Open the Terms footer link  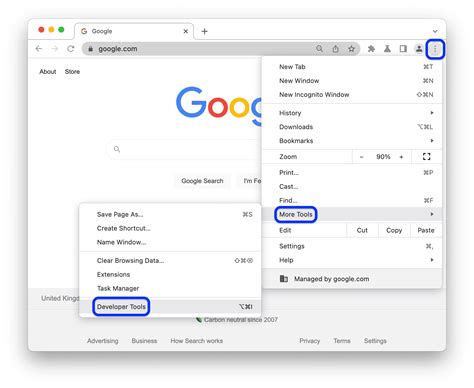[x=342, y=341]
